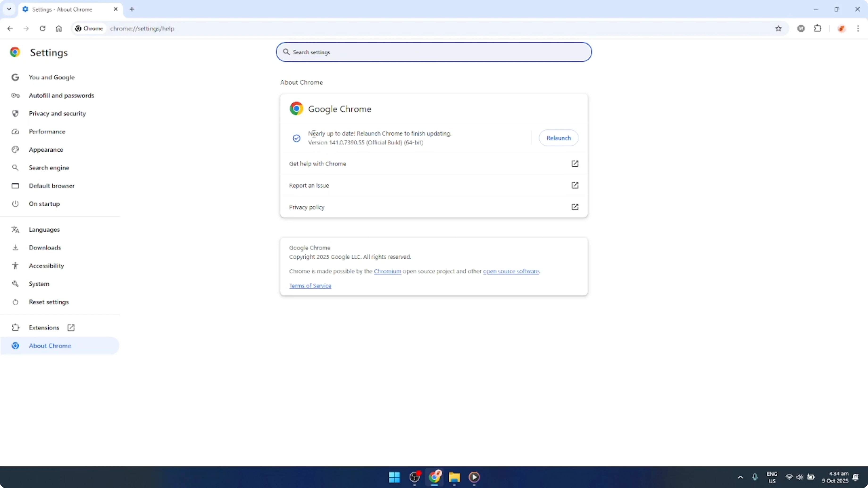Open the tab search dropdown arrow
868x488 pixels.
[x=9, y=9]
